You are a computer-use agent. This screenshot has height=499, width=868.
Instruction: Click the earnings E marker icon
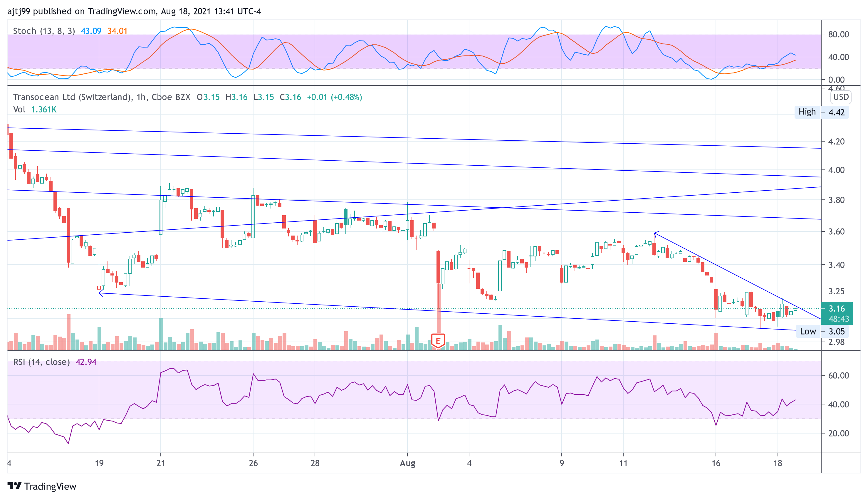tap(438, 341)
